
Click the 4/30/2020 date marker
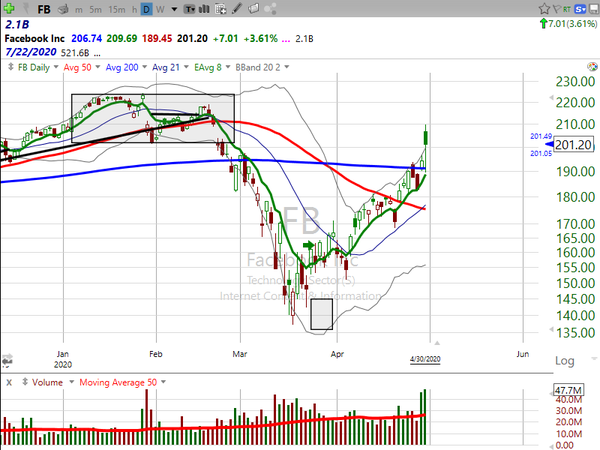[423, 357]
